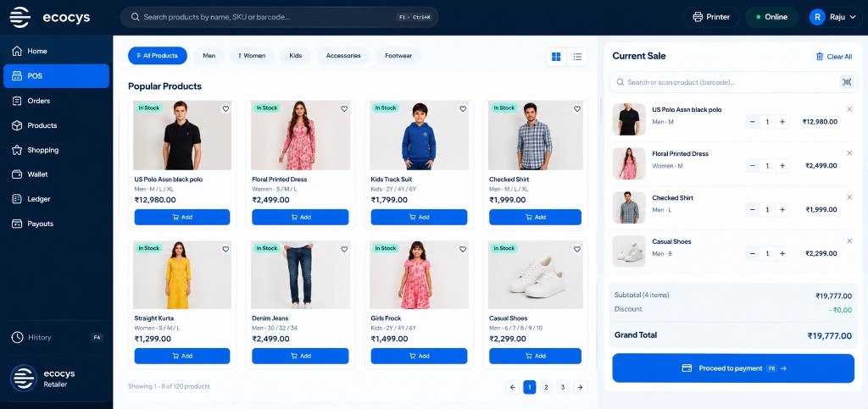Open the Ledger sidebar item
Image resolution: width=868 pixels, height=409 pixels.
(x=56, y=199)
